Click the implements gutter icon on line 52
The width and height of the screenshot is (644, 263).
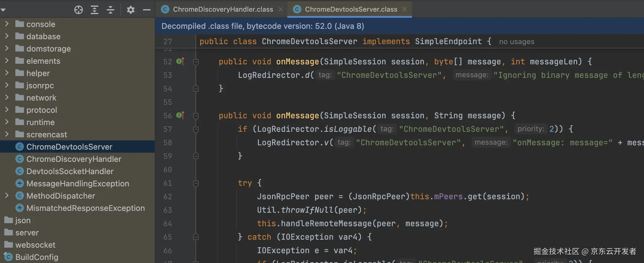[x=180, y=62]
